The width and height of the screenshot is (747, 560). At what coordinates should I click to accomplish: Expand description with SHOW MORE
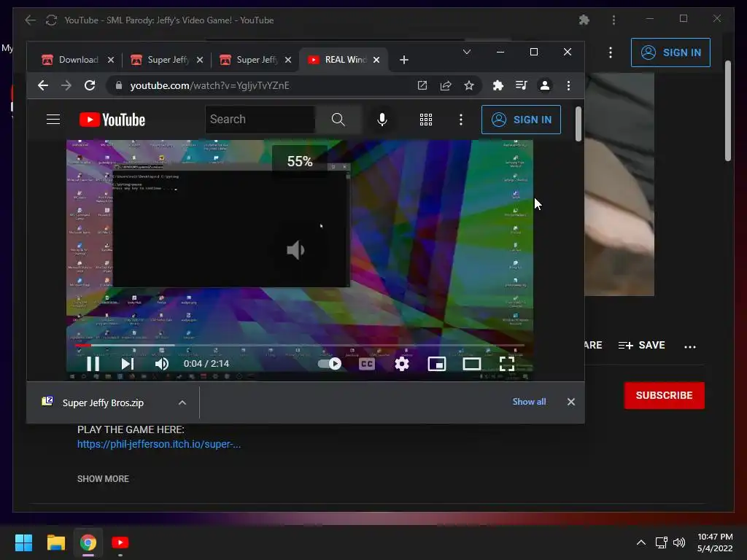click(x=103, y=478)
